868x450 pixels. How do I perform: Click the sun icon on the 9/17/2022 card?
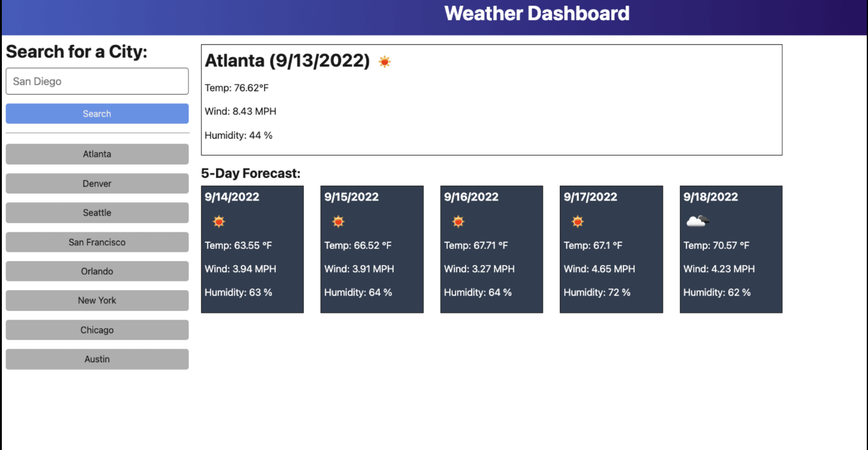(x=577, y=221)
